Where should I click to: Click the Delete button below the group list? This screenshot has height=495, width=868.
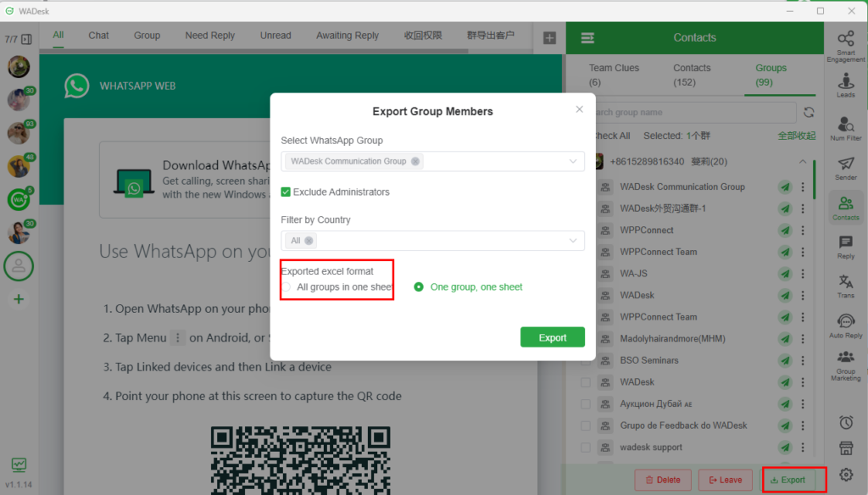point(662,480)
